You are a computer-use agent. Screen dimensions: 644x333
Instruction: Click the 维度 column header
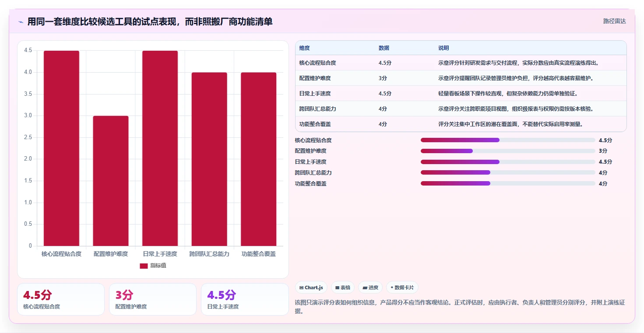tap(305, 48)
